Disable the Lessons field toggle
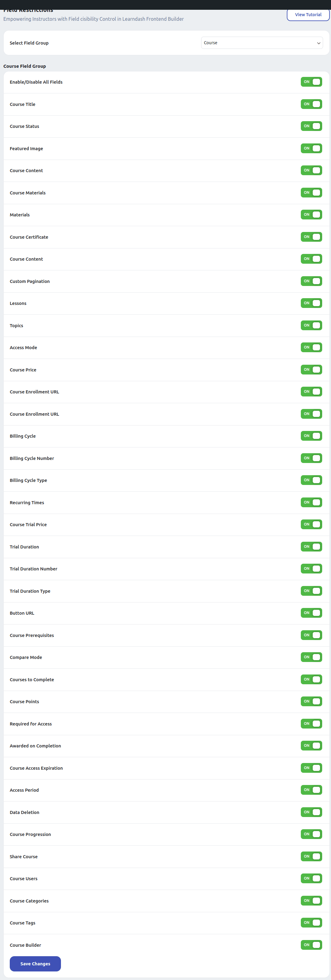The width and height of the screenshot is (331, 980). tap(311, 303)
